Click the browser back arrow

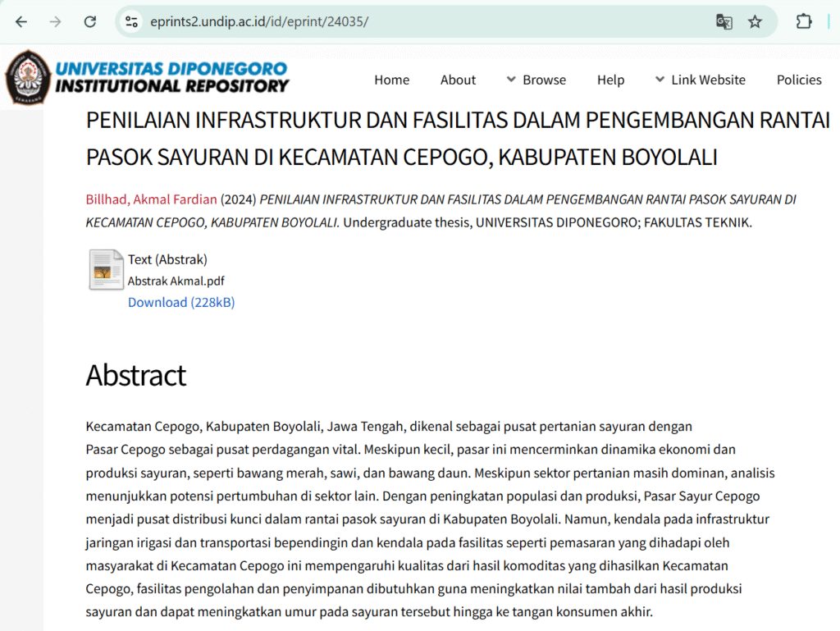[x=21, y=22]
